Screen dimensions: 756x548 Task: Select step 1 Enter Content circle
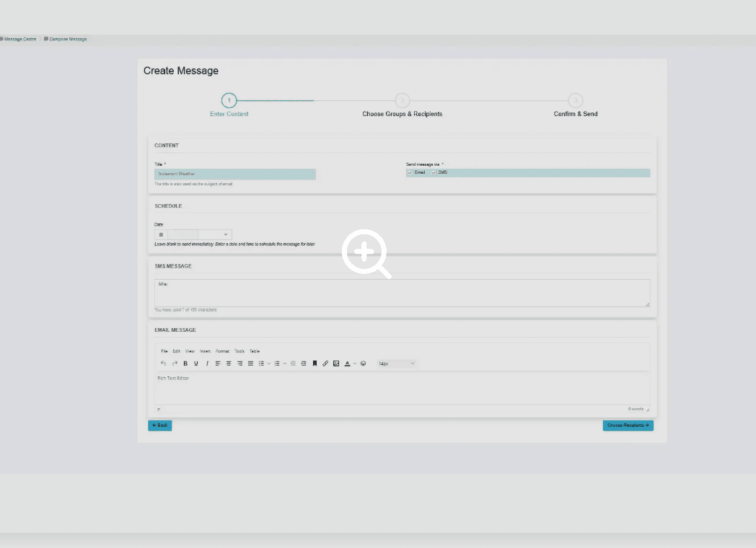pyautogui.click(x=229, y=100)
